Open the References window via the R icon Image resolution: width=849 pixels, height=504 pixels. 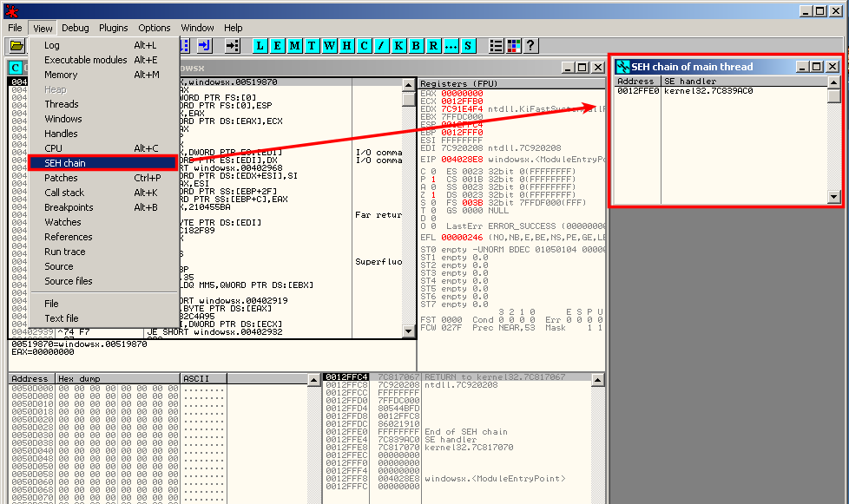coord(434,45)
